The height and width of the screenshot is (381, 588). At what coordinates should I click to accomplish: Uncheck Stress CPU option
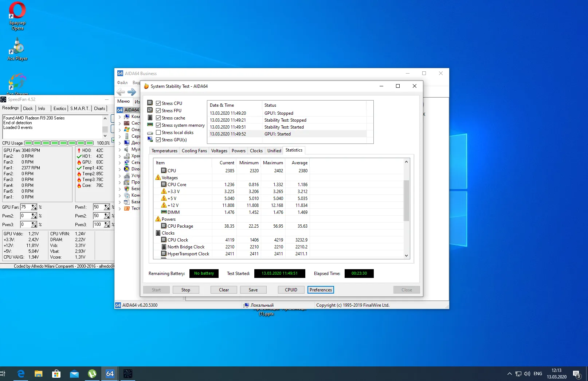(x=158, y=103)
